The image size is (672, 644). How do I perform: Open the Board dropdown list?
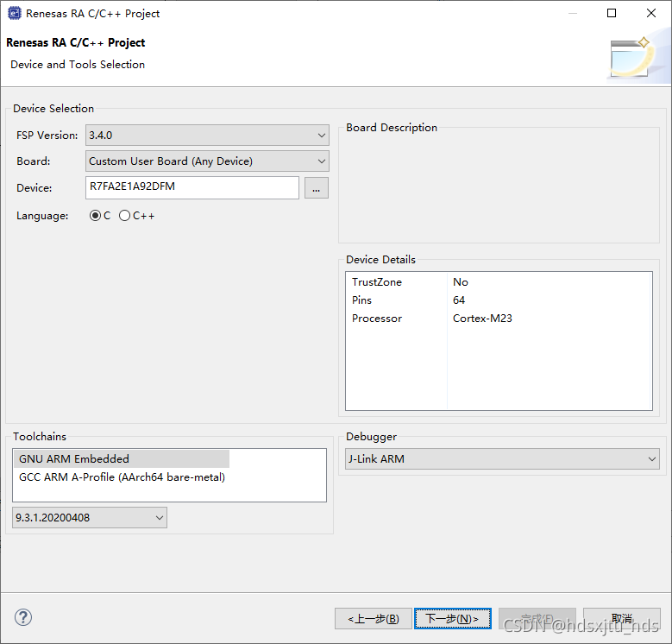[x=207, y=161]
